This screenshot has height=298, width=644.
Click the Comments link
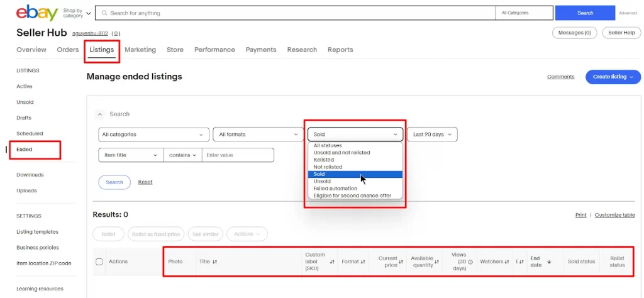[x=560, y=77]
